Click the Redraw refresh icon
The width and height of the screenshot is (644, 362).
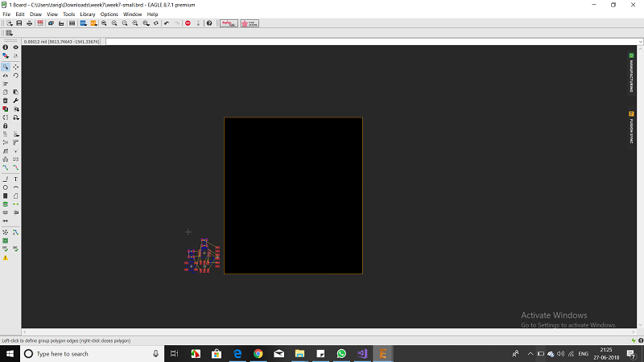156,23
